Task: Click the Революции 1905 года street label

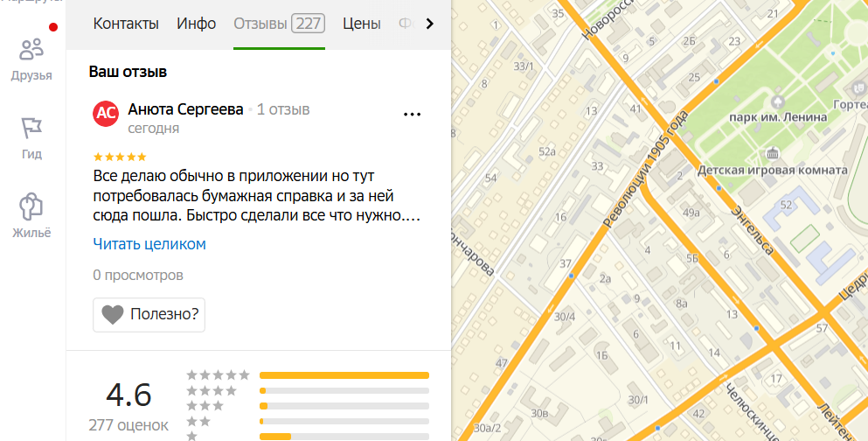Action: pyautogui.click(x=645, y=169)
